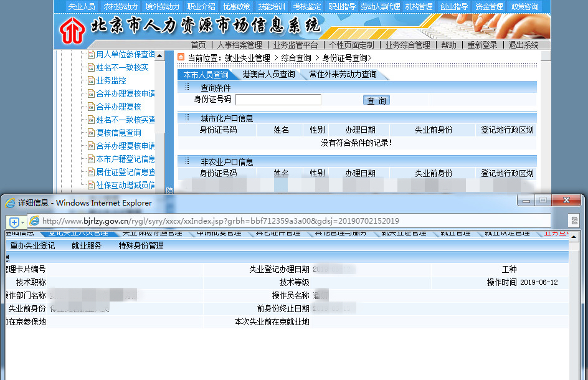This screenshot has height=380, width=588.
Task: Click the 身份证号码 input field
Action: tap(278, 100)
